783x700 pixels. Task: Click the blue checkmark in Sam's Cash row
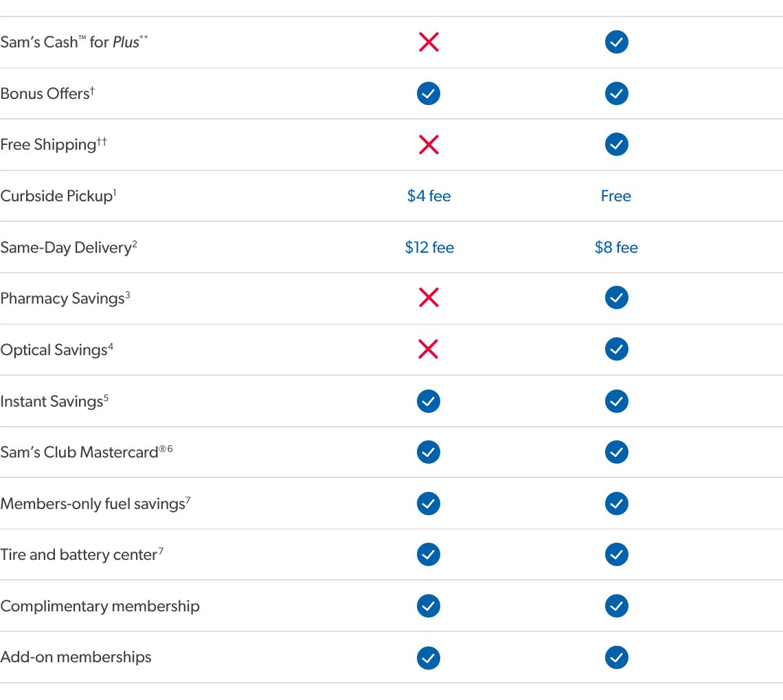pyautogui.click(x=617, y=43)
